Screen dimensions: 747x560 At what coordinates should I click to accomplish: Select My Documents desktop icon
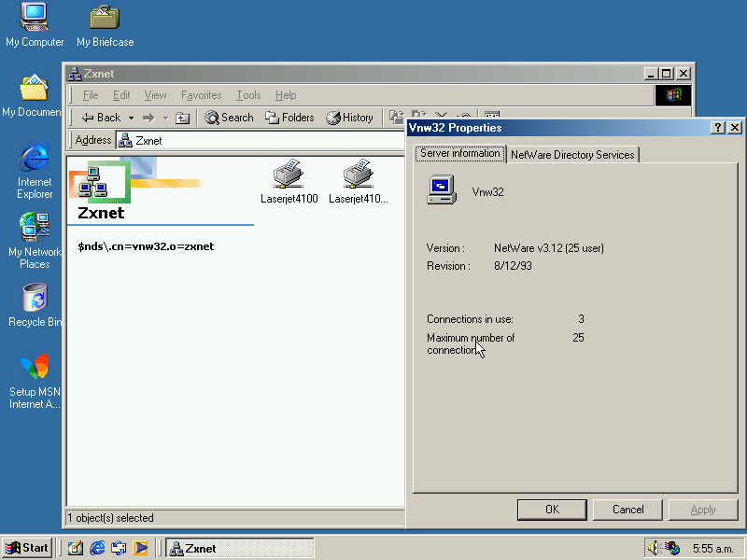[33, 95]
